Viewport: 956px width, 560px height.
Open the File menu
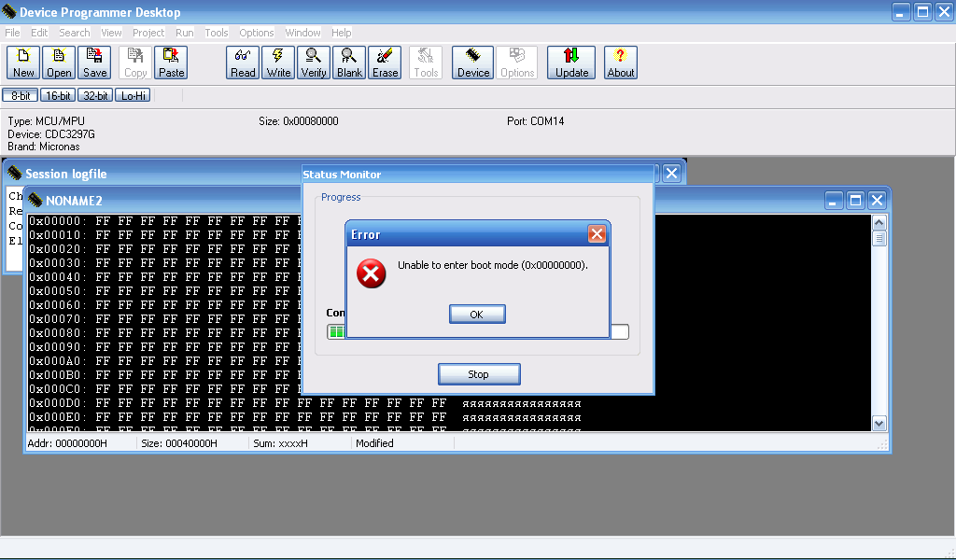(12, 33)
